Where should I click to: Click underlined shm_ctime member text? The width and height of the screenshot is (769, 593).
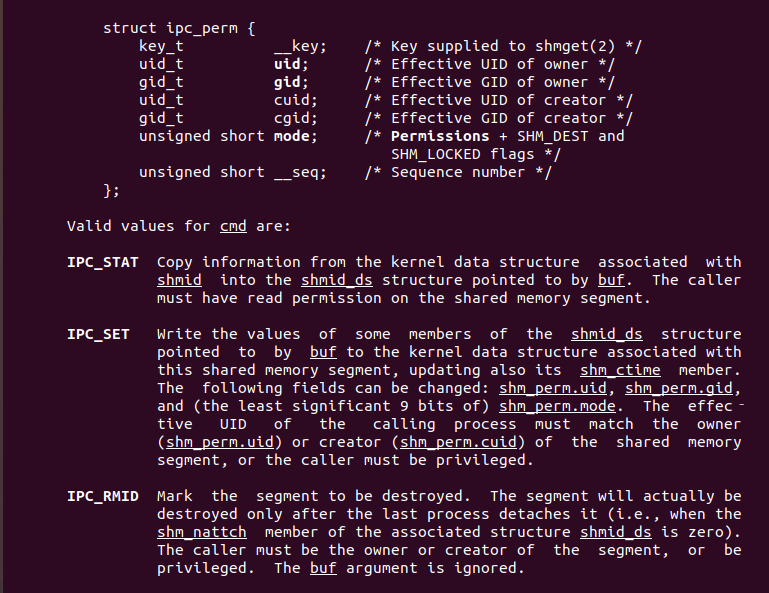click(620, 370)
